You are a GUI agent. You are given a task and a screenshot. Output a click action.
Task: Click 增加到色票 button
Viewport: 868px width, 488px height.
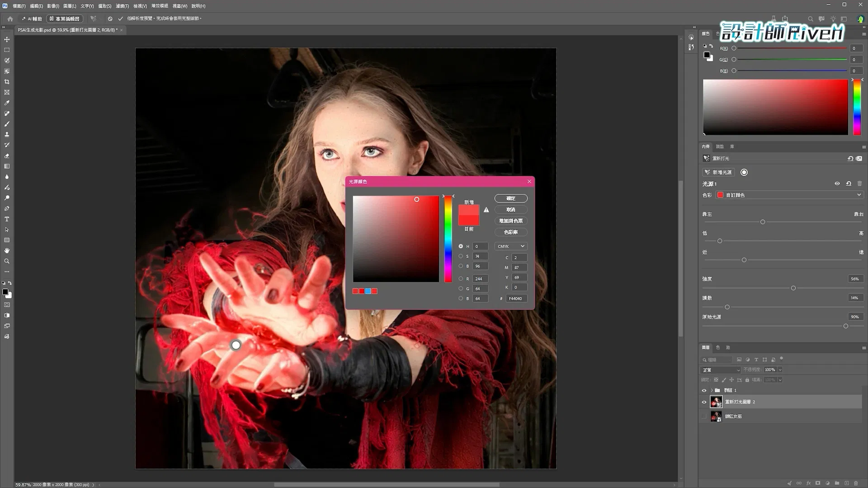pyautogui.click(x=511, y=221)
